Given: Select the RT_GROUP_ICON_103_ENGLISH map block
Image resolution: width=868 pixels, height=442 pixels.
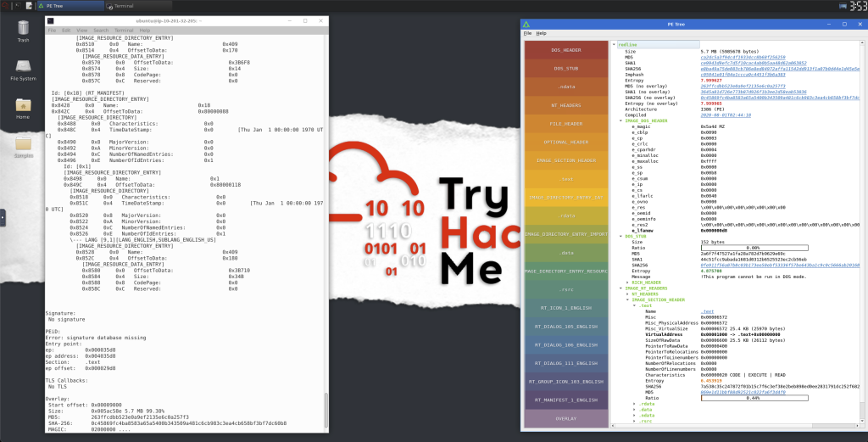Looking at the screenshot, I should pos(566,382).
